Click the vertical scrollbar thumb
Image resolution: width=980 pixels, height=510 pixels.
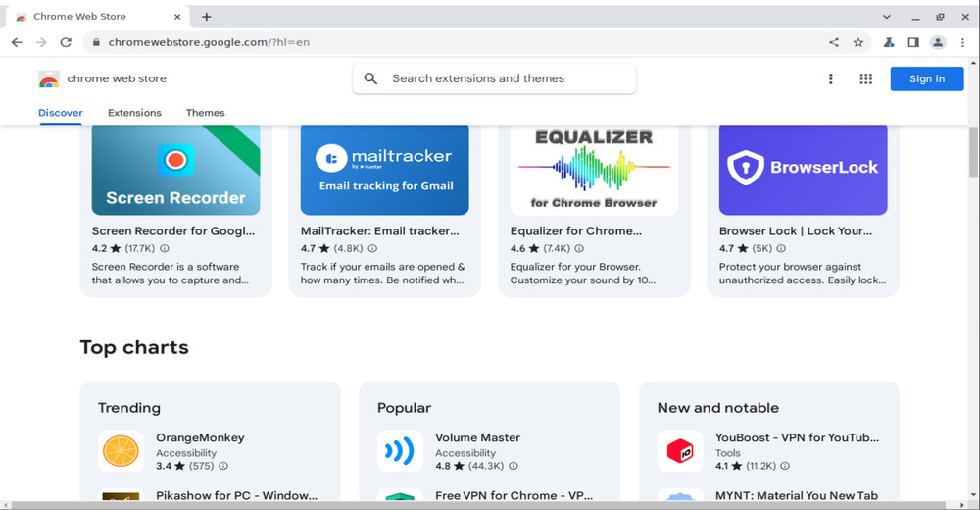coord(973,151)
